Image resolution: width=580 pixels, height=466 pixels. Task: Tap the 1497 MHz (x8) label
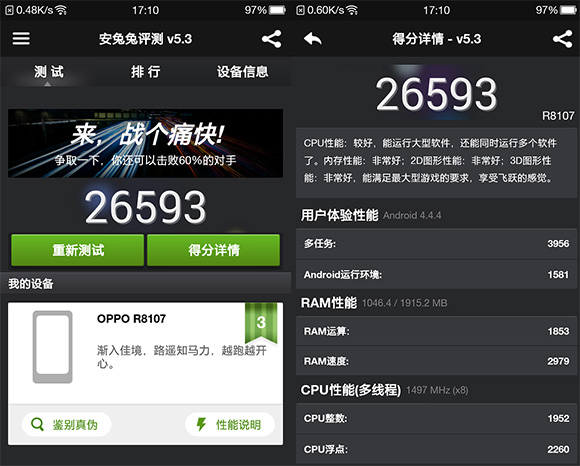pyautogui.click(x=437, y=390)
